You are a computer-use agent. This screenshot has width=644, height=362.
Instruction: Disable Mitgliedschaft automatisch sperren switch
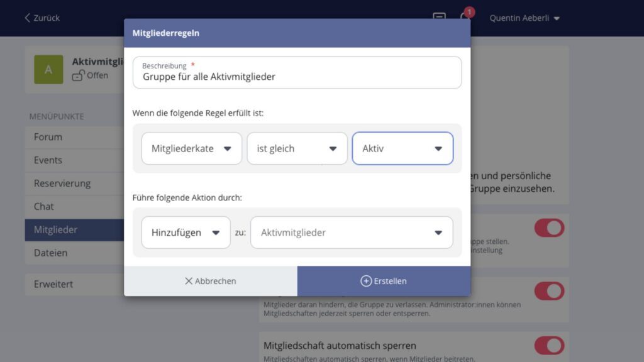pyautogui.click(x=549, y=345)
